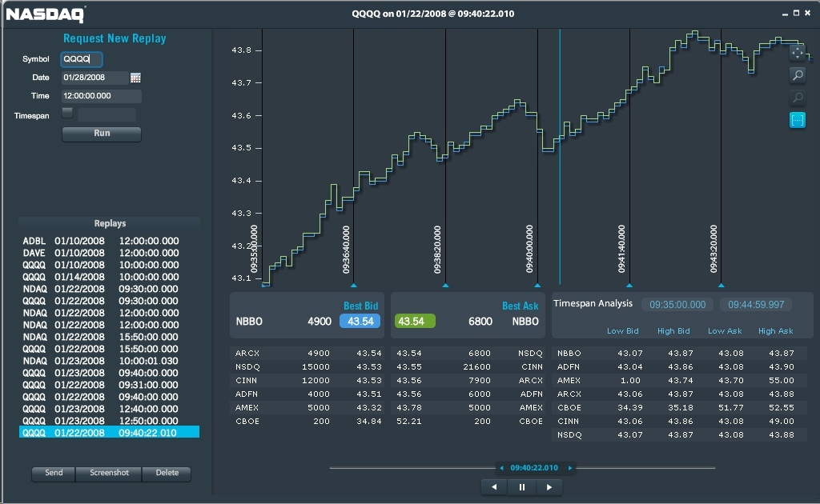Click the Send button

(54, 473)
